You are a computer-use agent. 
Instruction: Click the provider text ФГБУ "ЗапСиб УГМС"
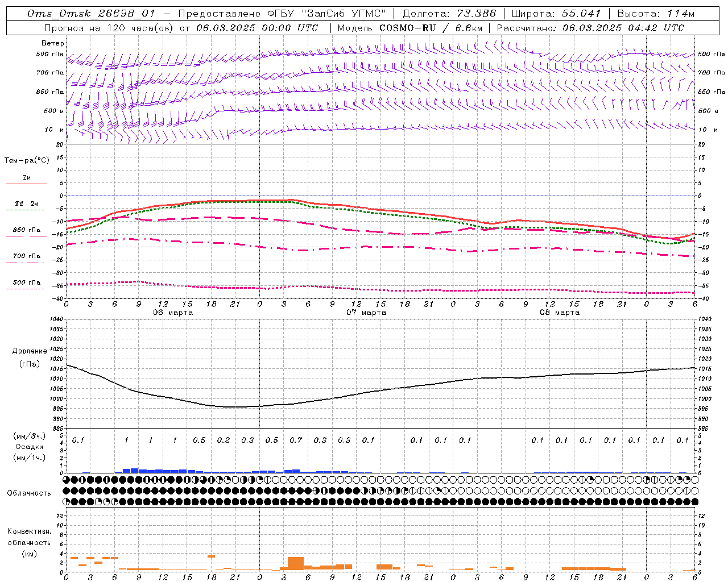[328, 14]
